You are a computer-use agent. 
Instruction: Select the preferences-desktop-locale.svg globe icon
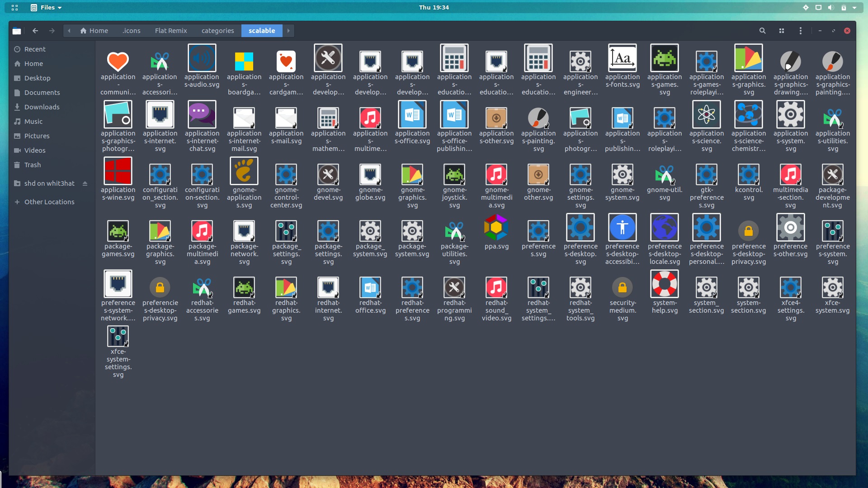click(x=664, y=228)
